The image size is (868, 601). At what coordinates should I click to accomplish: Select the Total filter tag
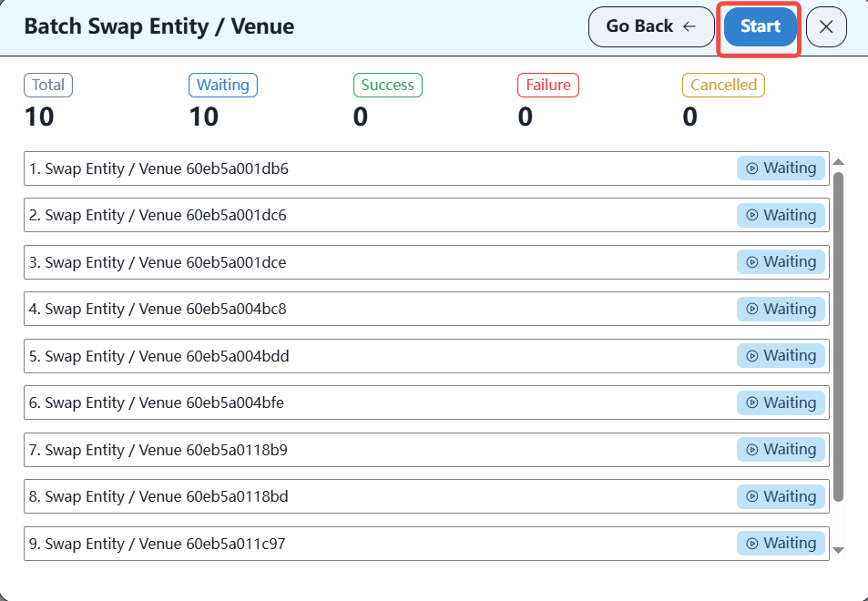pos(48,85)
